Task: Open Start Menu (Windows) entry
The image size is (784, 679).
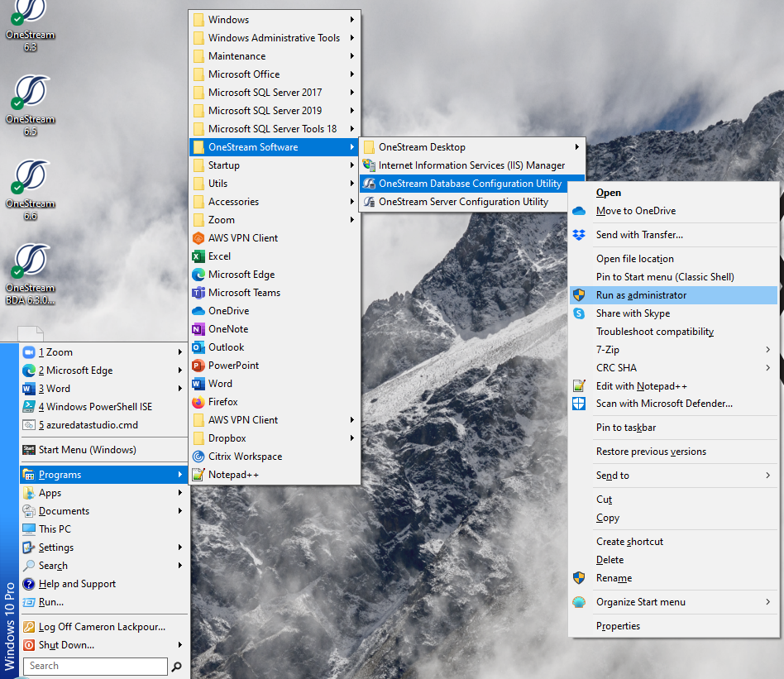Action: click(103, 450)
